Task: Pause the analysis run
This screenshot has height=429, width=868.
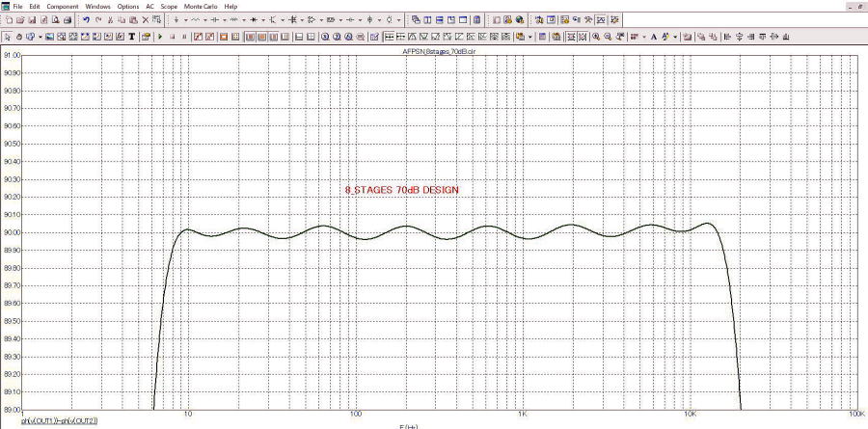Action: coord(184,37)
